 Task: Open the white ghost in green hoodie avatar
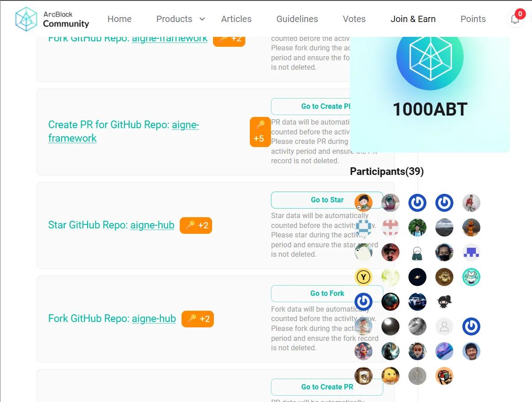coord(417,252)
